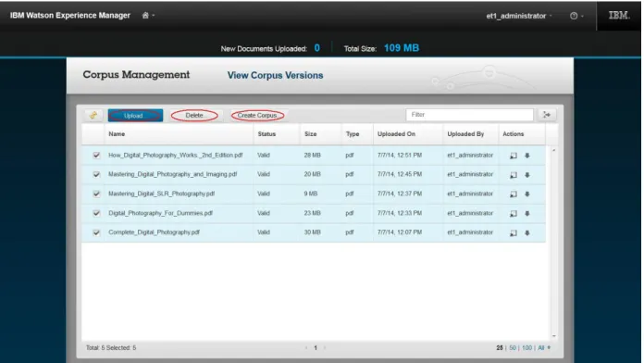This screenshot has width=644, height=363.
Task: View details of Digital_Photography_For_Dummies file
Action: pos(514,213)
